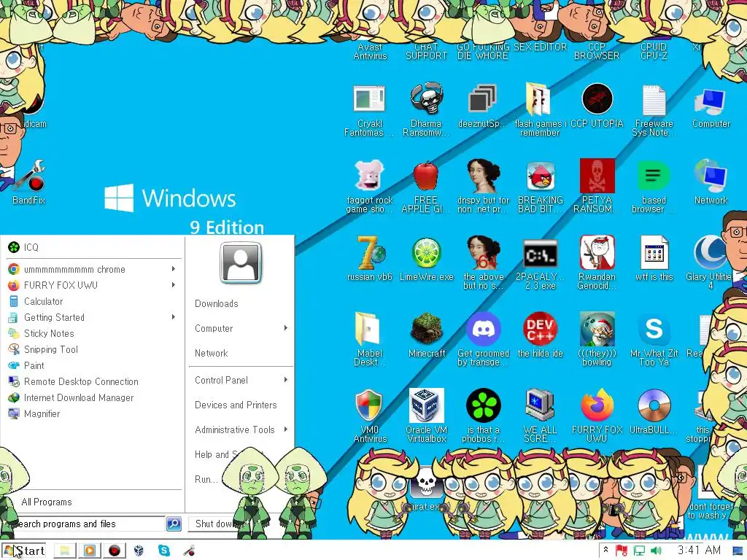747x560 pixels.
Task: Show hidden system tray icons arrow
Action: [x=605, y=550]
